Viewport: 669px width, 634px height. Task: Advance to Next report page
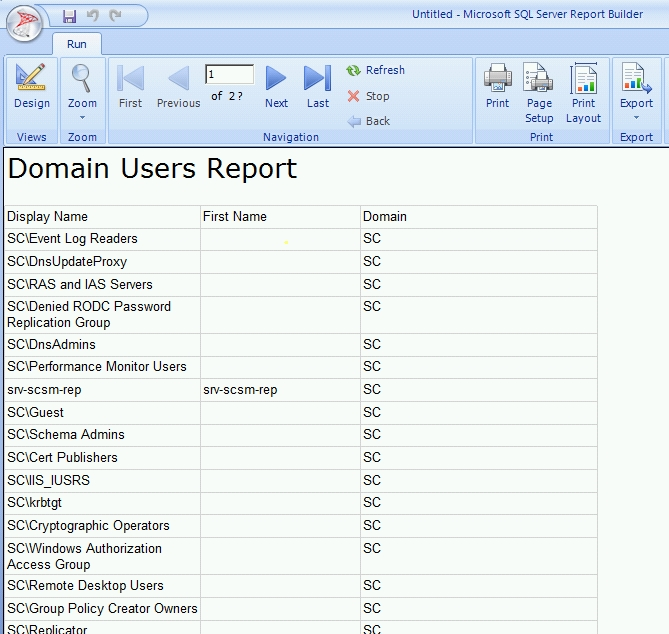tap(276, 86)
